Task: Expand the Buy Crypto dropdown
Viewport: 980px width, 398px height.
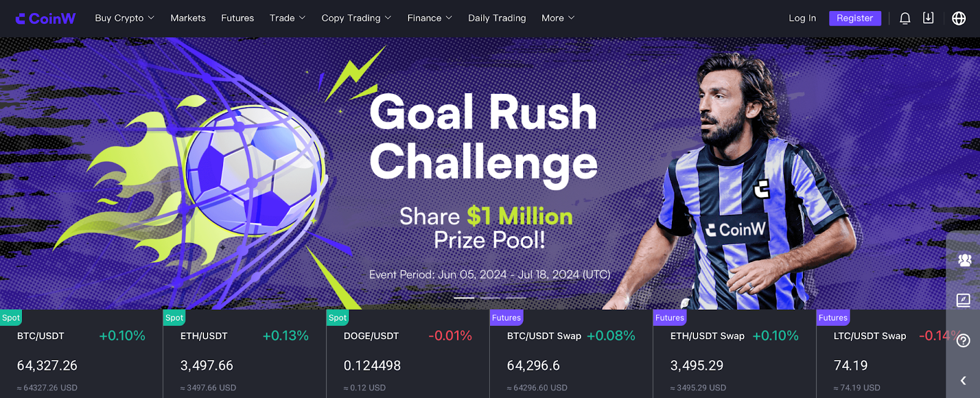Action: 124,18
